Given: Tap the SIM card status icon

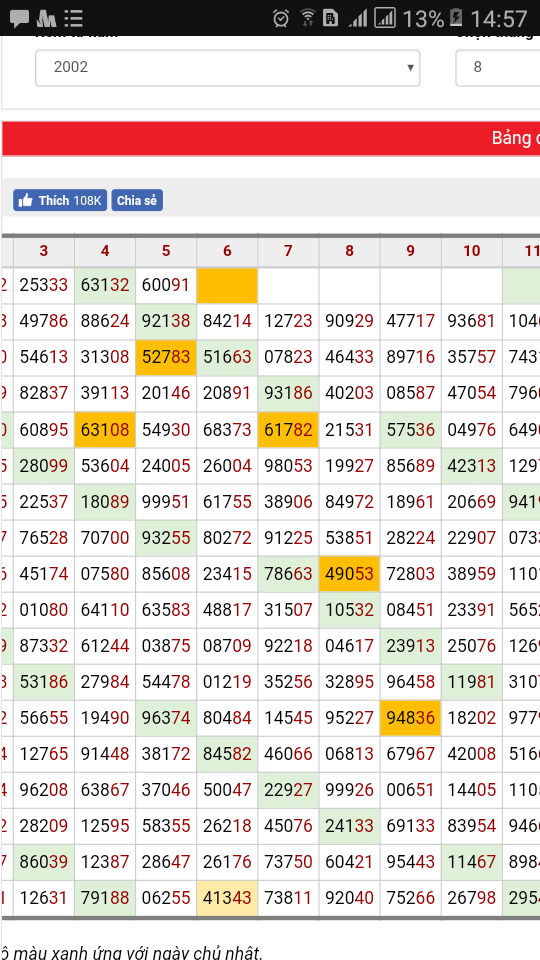Looking at the screenshot, I should coord(330,18).
